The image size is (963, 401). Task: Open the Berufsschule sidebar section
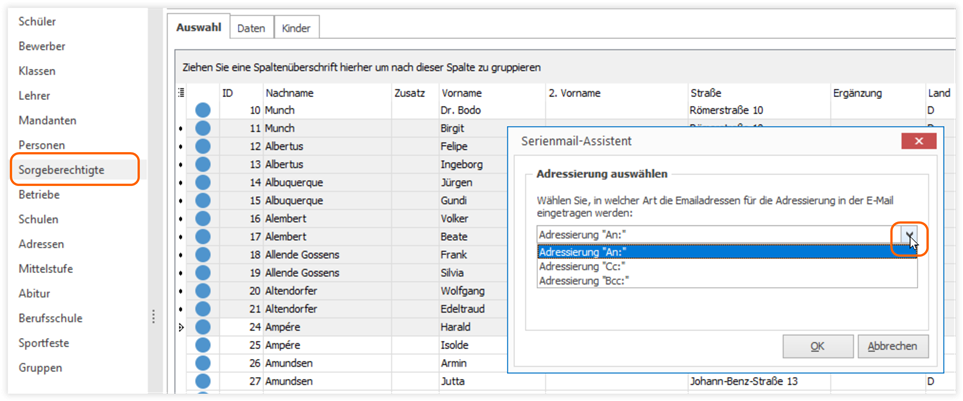[x=50, y=318]
